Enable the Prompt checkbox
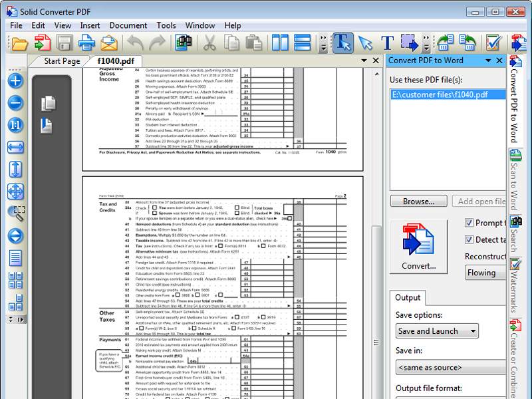532x399 pixels. point(467,222)
